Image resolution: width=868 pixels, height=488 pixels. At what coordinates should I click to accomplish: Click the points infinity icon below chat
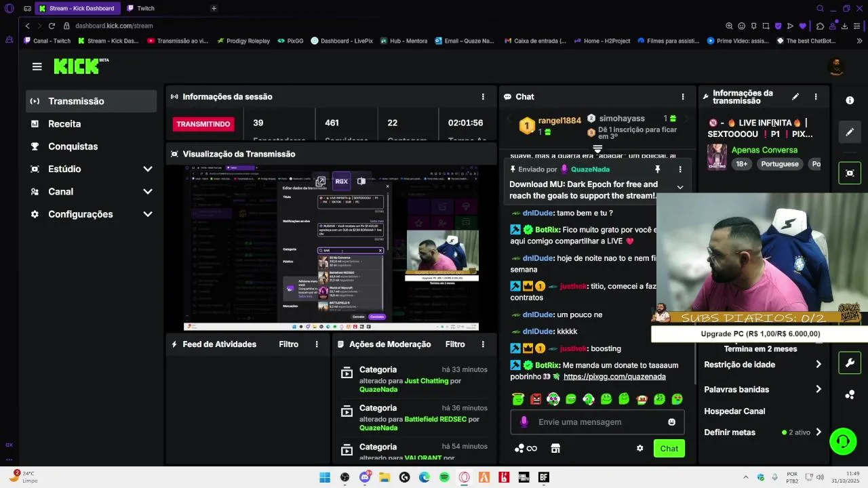(x=526, y=448)
